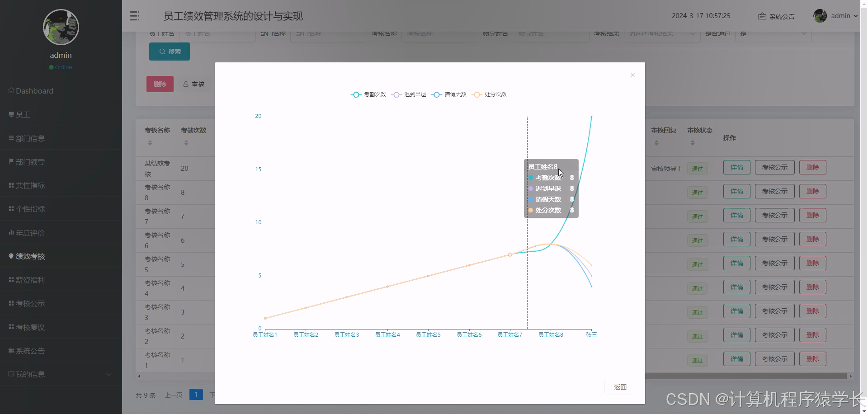Viewport: 868px width, 414px height.
Task: Sort table by 考勤次数 column
Action: 186,143
